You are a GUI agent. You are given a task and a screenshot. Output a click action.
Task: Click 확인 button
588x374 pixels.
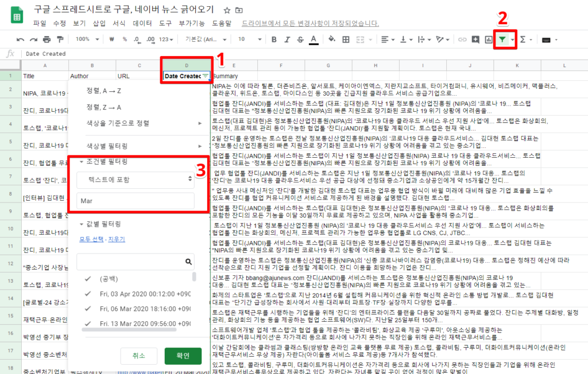pyautogui.click(x=183, y=356)
